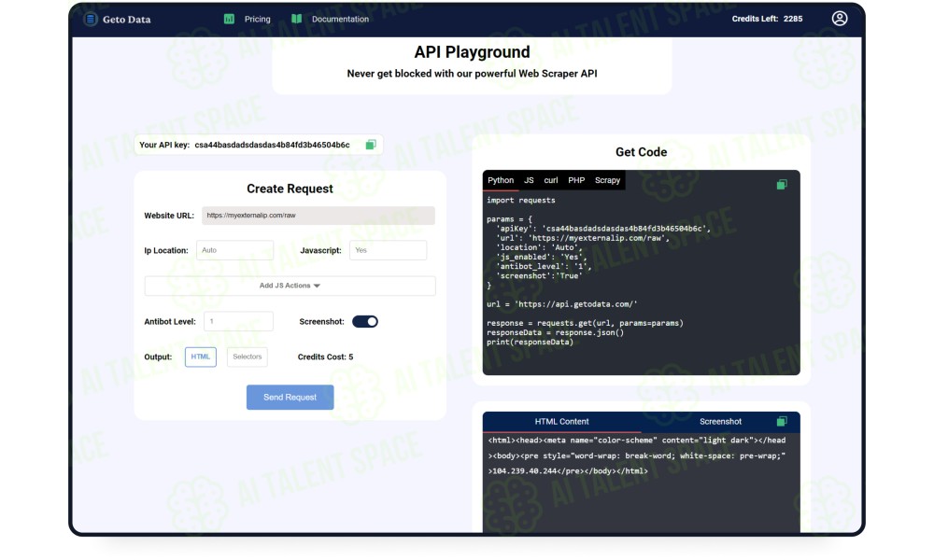Click the Documentation book icon
This screenshot has height=560, width=934.
[x=296, y=19]
